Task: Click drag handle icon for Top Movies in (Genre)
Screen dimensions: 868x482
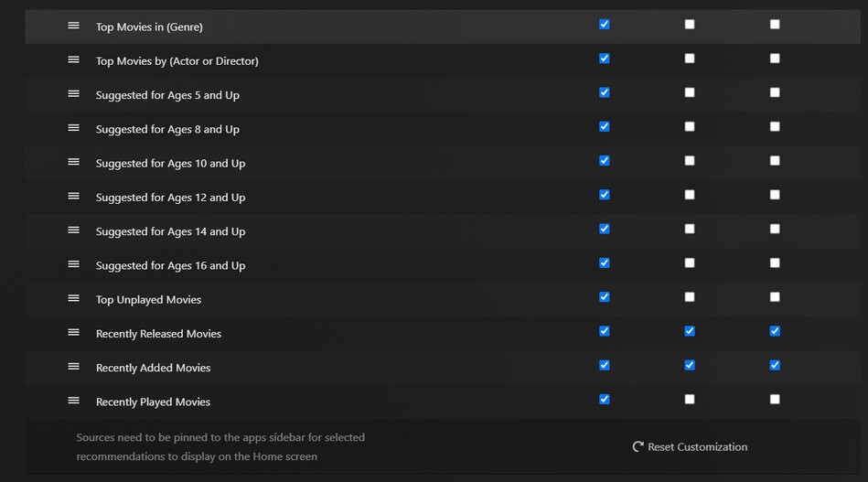Action: (x=73, y=26)
